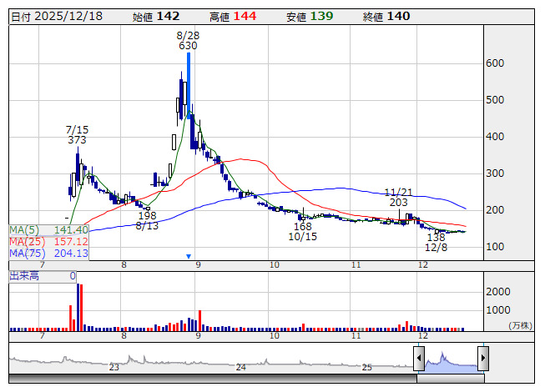Click the tallest blue volume bar in July

(x=78, y=309)
